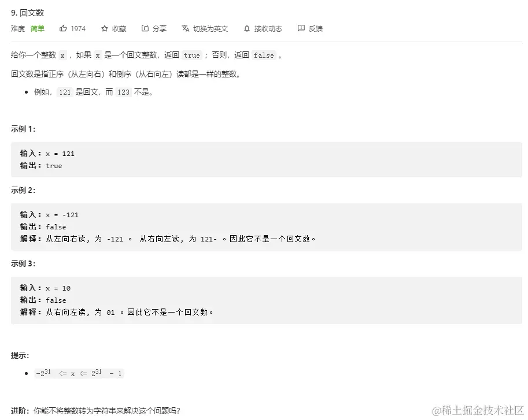Click the share icon
The height and width of the screenshot is (420, 528).
click(x=145, y=28)
